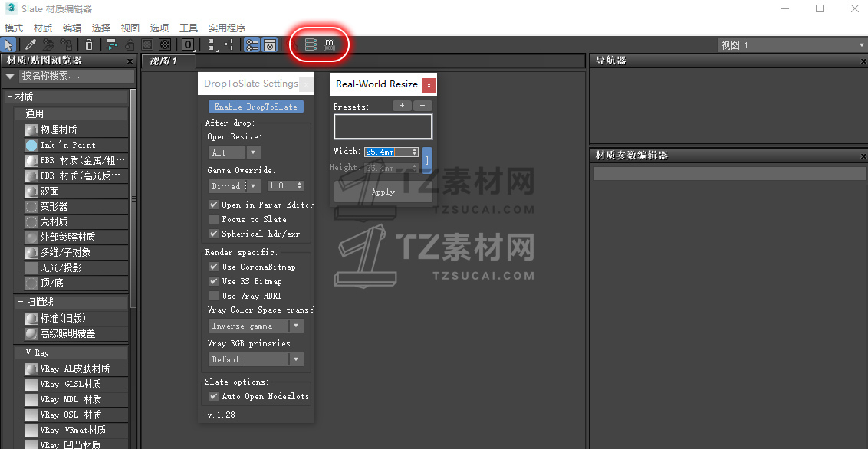This screenshot has width=868, height=449.
Task: Toggle Spherical hdr/exr checkbox
Action: (214, 234)
